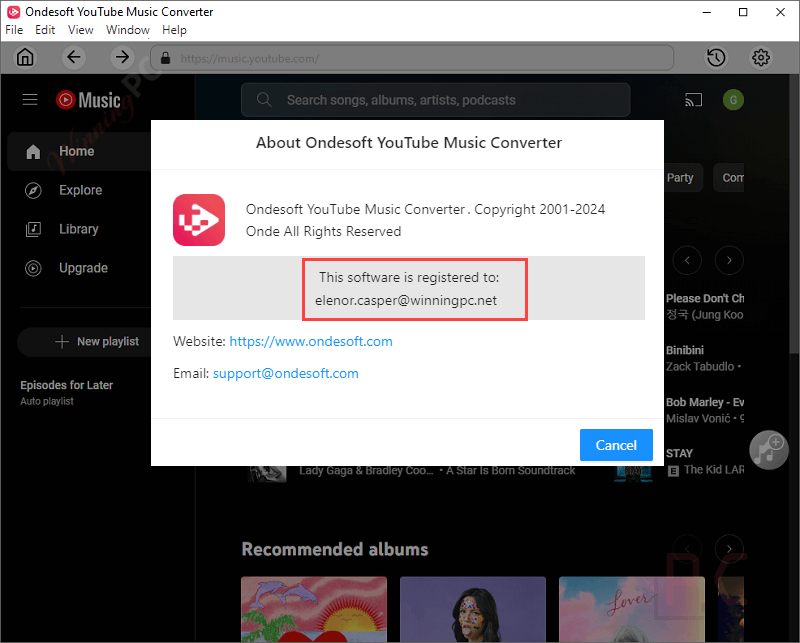
Task: Click the support@ondesoft.com email link
Action: [x=286, y=374]
